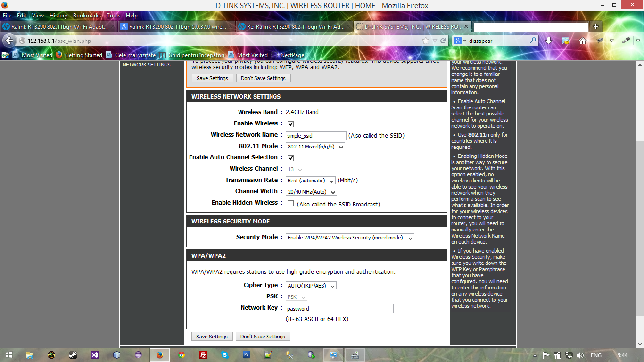644x362 pixels.
Task: Open the Downloads arrow icon
Action: click(549, 41)
